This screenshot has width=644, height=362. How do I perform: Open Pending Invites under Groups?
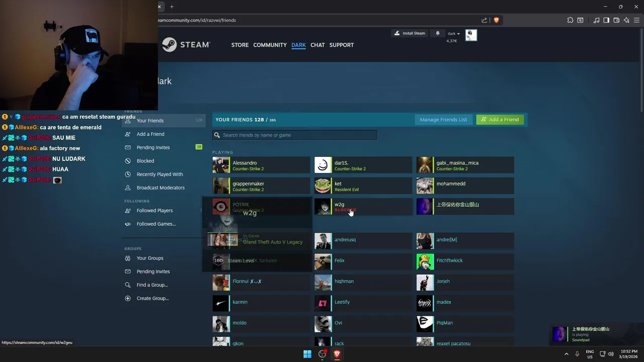coord(164,271)
